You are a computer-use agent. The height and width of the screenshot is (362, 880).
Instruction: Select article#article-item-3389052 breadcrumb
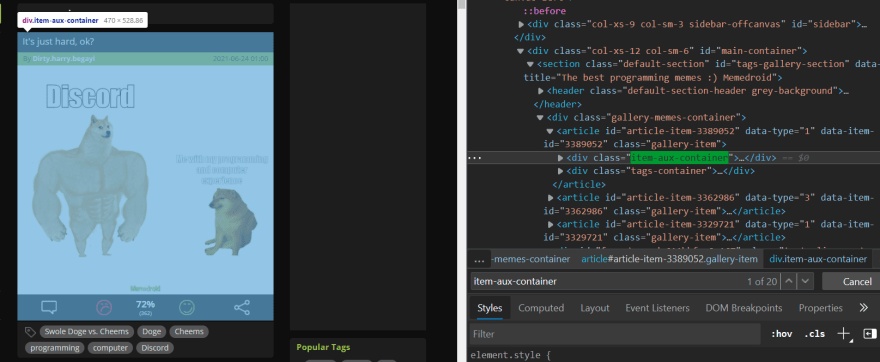(670, 259)
